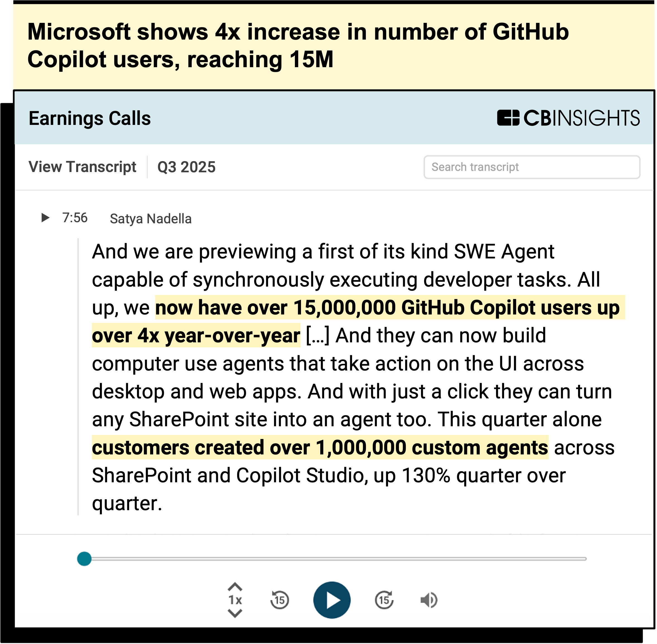The width and height of the screenshot is (657, 644).
Task: Click the Earnings Calls panel heading
Action: coord(90,118)
